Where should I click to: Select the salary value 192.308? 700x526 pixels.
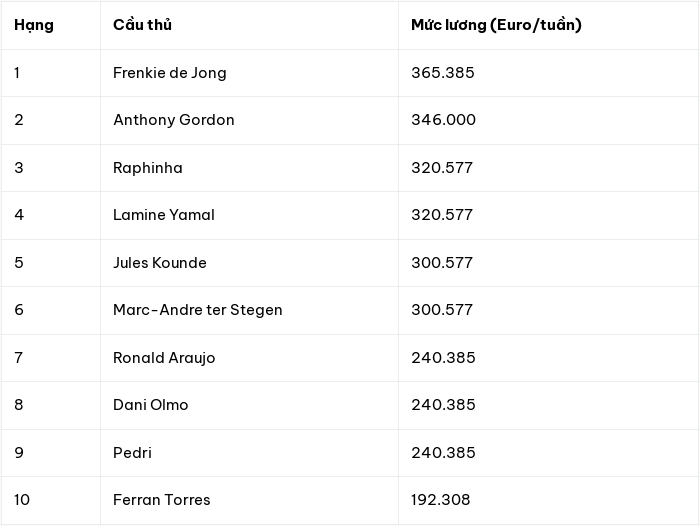pos(441,500)
